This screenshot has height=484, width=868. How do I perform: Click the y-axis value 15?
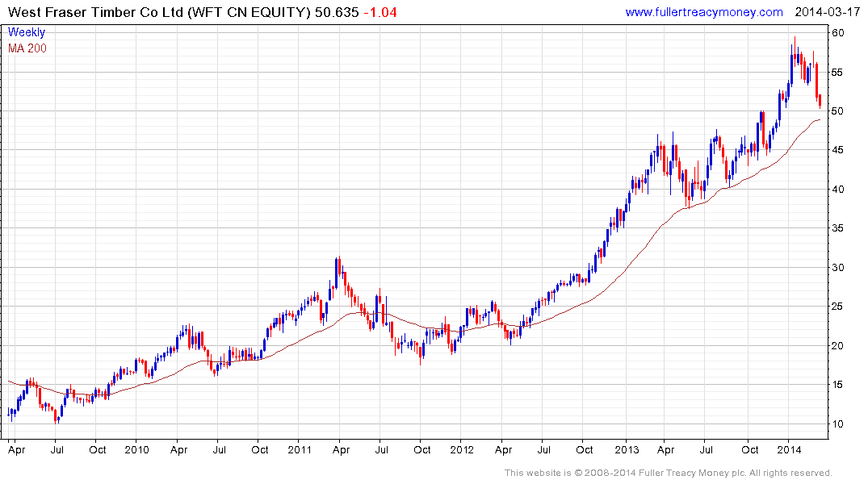point(838,385)
